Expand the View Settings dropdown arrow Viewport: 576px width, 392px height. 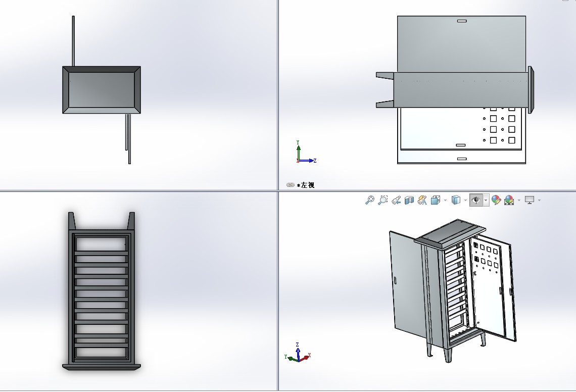coord(539,200)
